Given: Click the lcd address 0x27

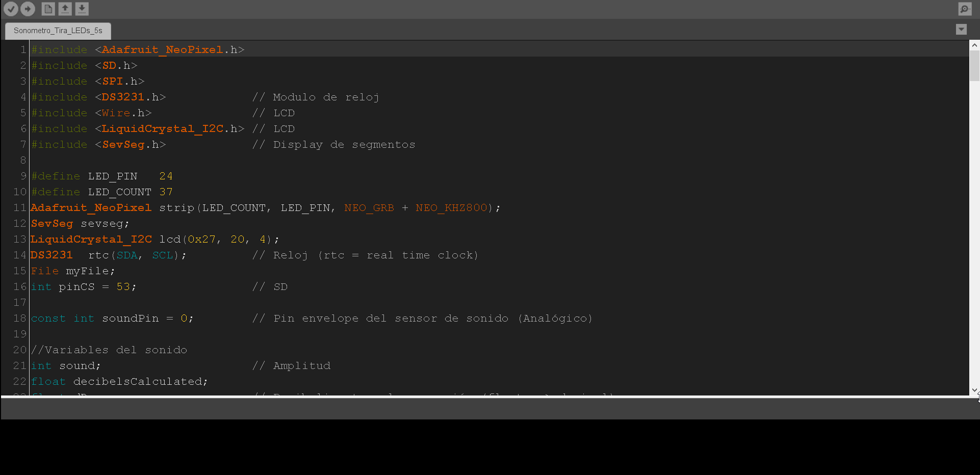Looking at the screenshot, I should click(x=201, y=240).
